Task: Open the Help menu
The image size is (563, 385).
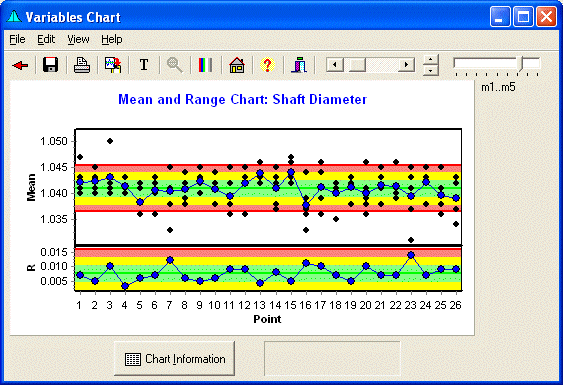Action: 112,39
